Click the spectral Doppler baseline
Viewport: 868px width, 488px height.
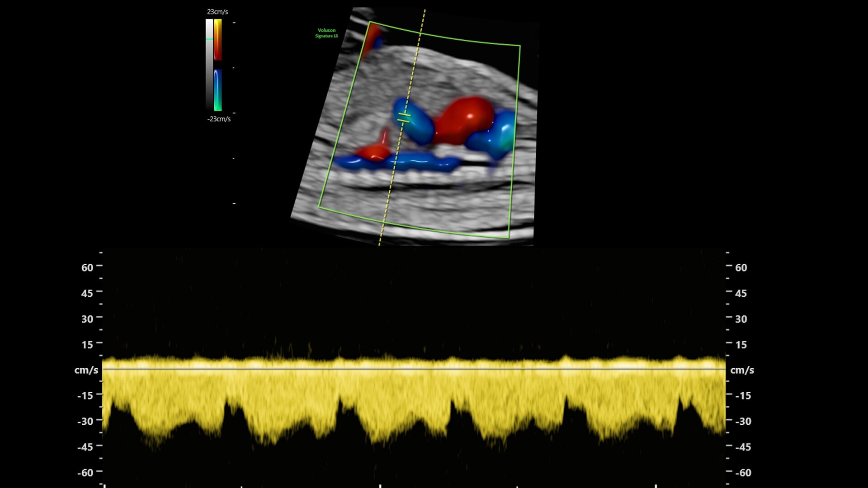click(x=414, y=369)
